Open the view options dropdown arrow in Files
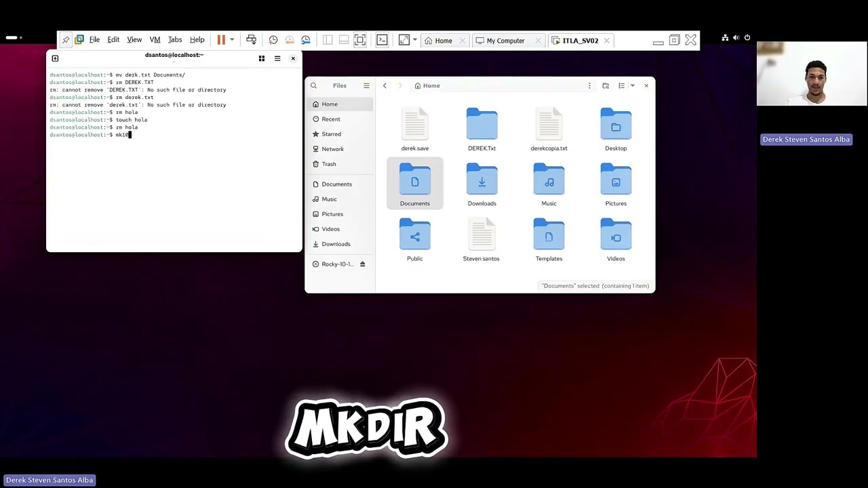Screen dimensions: 868x488 click(632, 85)
